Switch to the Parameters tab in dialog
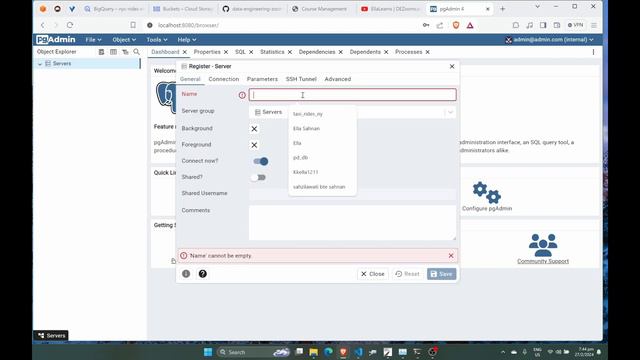640x360 pixels. tap(262, 79)
